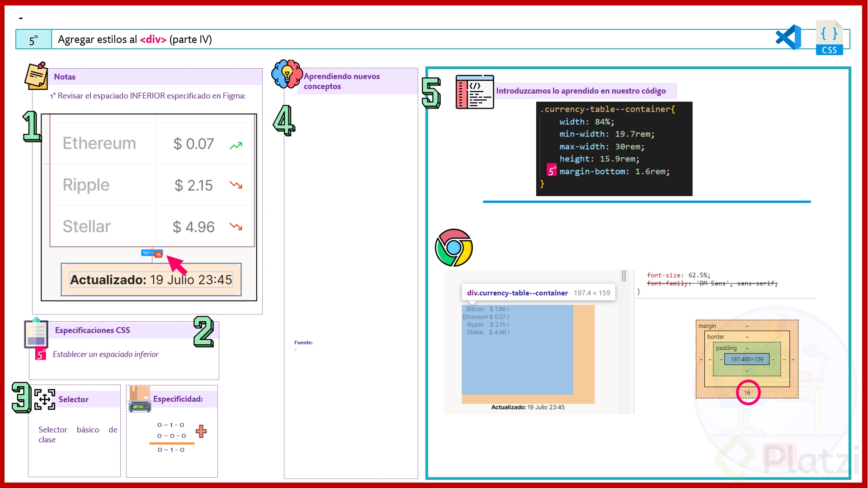
Task: Click the red downtrend arrow for Stellar
Action: [236, 226]
